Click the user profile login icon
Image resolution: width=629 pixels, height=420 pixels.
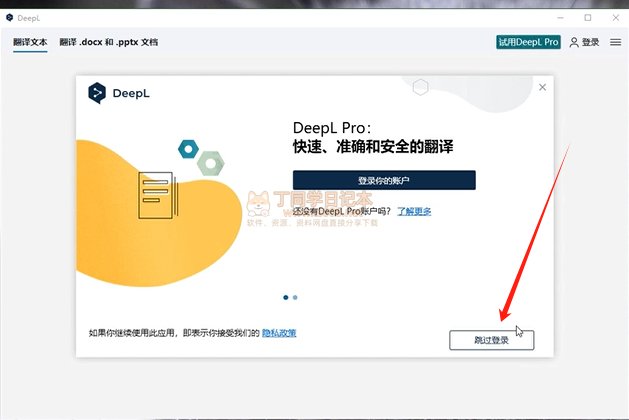click(574, 42)
